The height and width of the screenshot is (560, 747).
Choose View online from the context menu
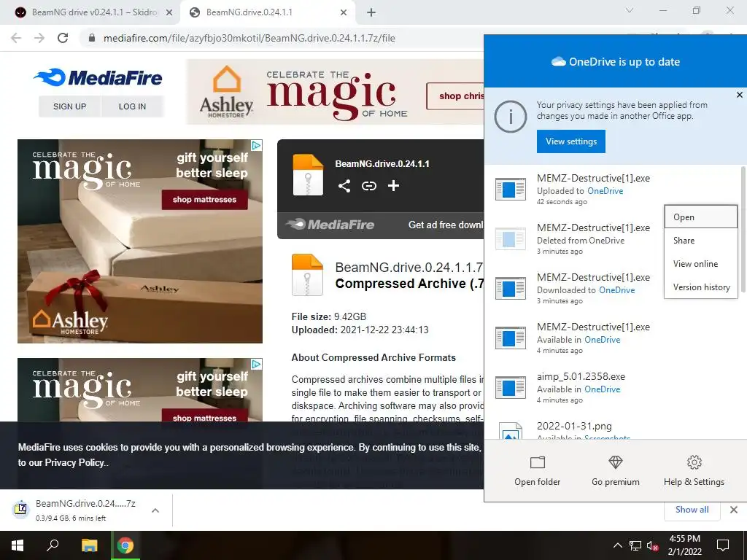point(701,264)
